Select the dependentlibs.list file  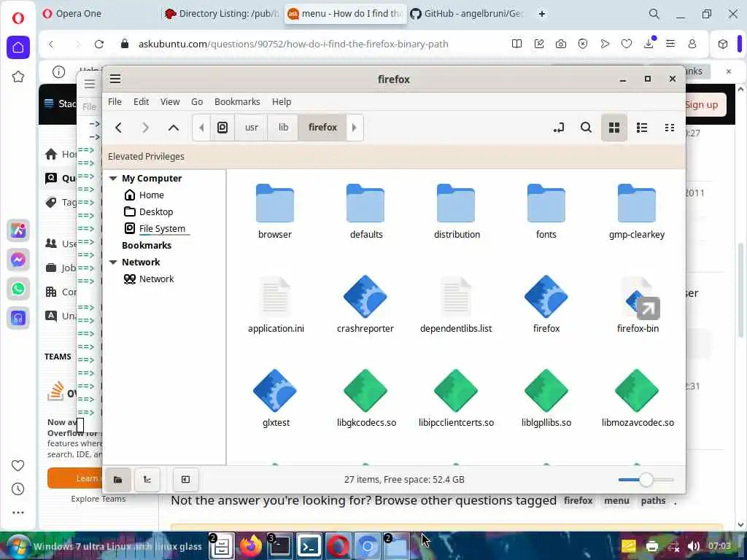coord(456,305)
